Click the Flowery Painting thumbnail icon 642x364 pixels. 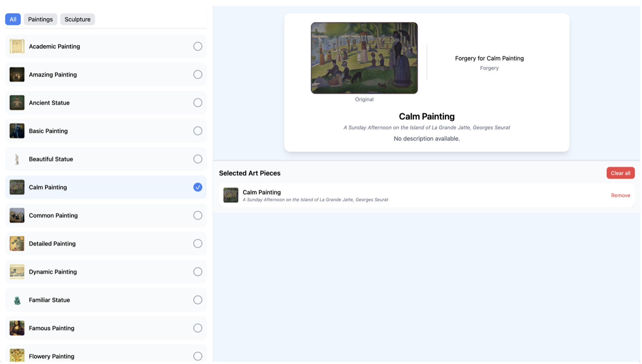pyautogui.click(x=17, y=356)
